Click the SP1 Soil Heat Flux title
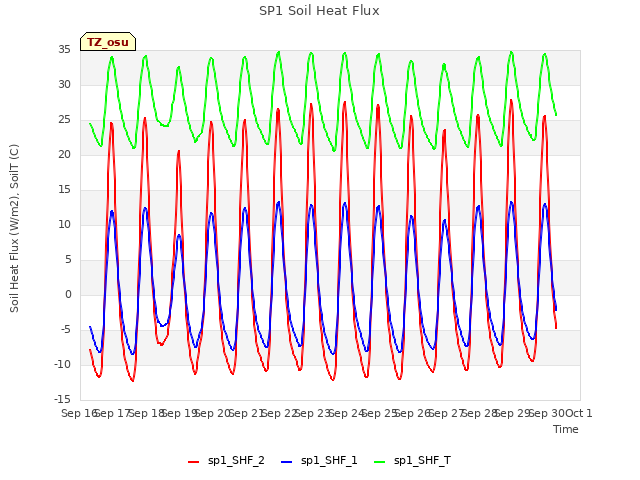Screen dimensions: 640x480 click(319, 11)
